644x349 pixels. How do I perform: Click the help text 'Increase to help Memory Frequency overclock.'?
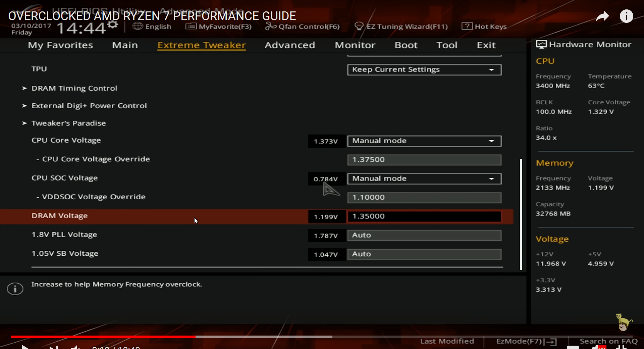point(116,284)
